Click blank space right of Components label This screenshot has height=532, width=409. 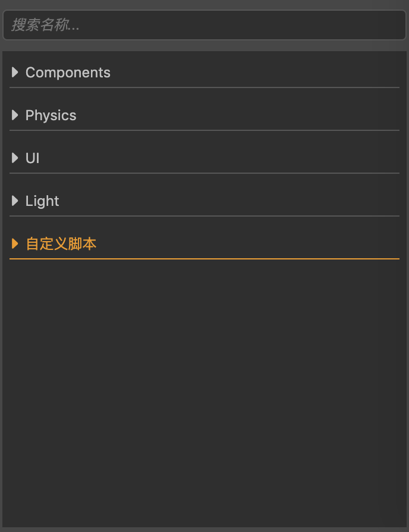click(x=256, y=73)
